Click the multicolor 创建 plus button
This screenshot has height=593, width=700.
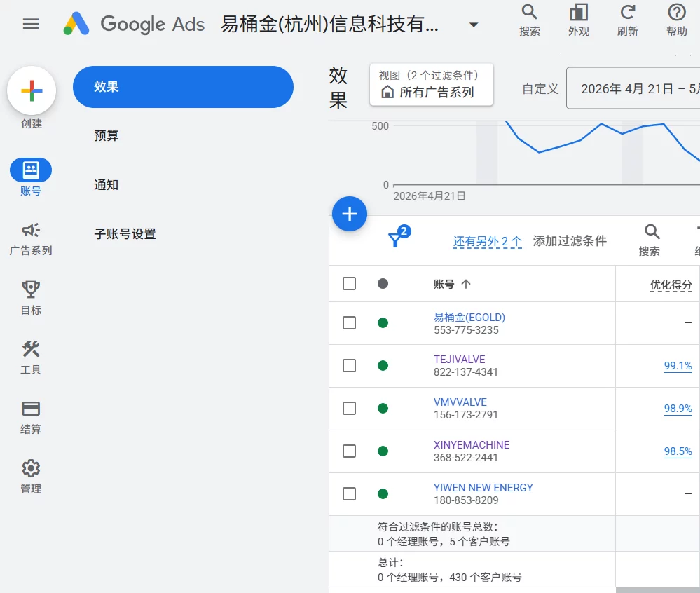pyautogui.click(x=32, y=90)
